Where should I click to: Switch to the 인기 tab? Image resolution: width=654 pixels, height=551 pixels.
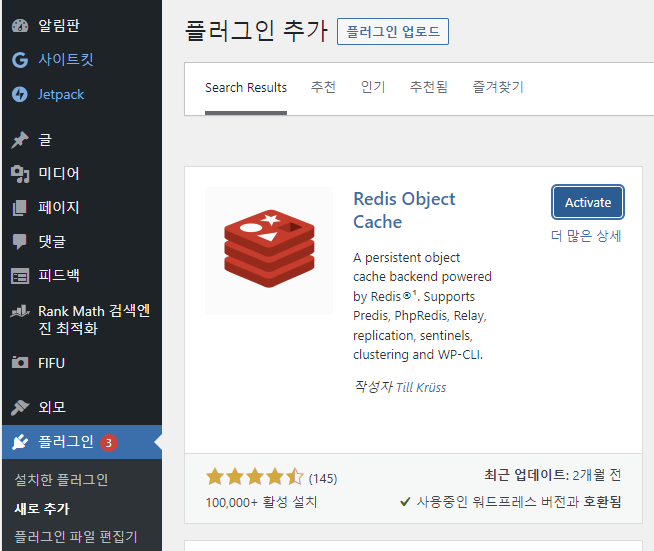click(x=373, y=87)
